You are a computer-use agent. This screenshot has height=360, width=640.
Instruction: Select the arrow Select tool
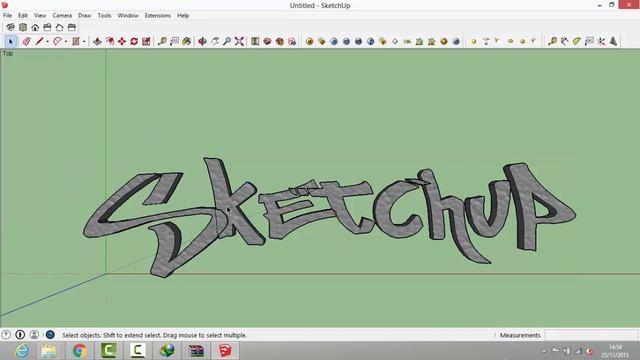pyautogui.click(x=11, y=41)
